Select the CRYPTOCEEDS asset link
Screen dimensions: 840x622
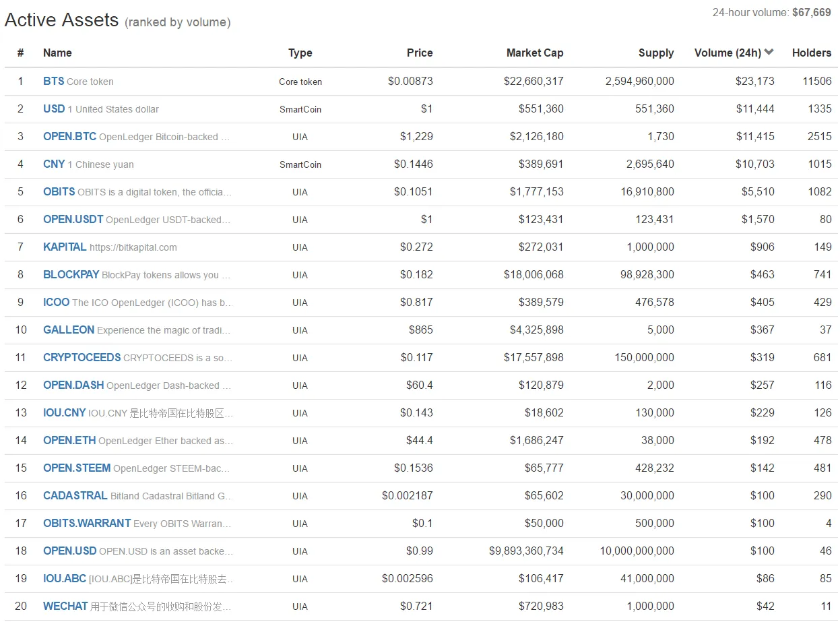pos(82,357)
